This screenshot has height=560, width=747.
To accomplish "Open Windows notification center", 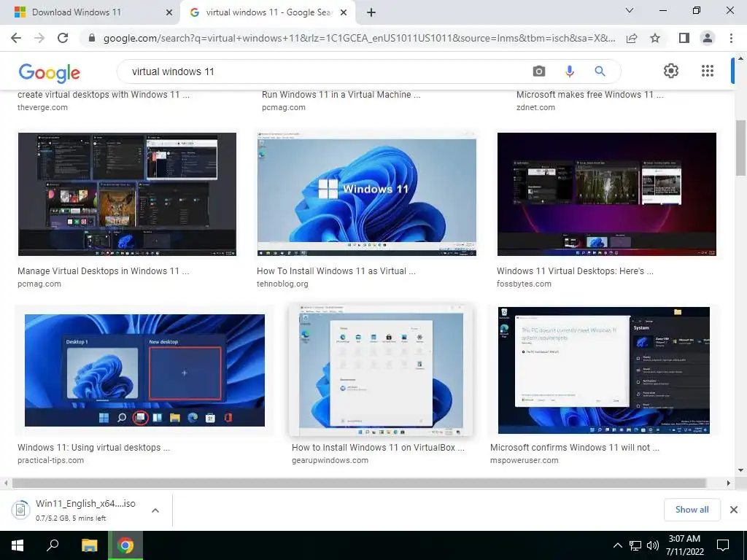I will pos(723,545).
